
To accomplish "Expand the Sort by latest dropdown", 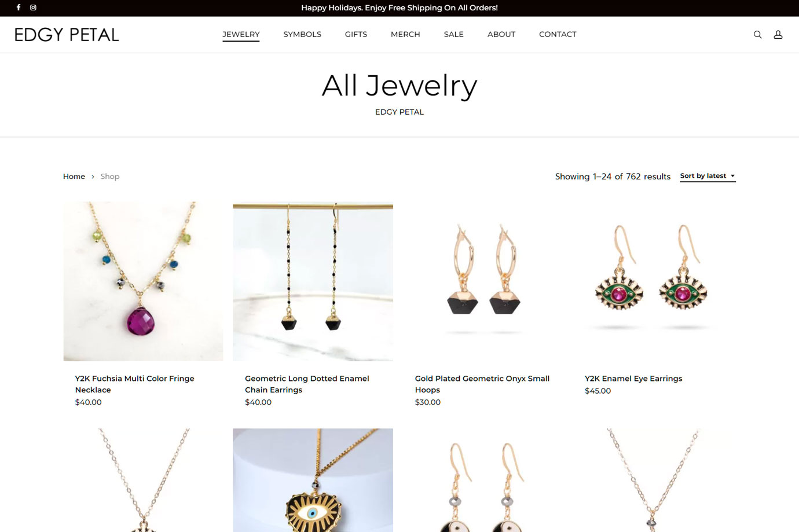I will 708,176.
